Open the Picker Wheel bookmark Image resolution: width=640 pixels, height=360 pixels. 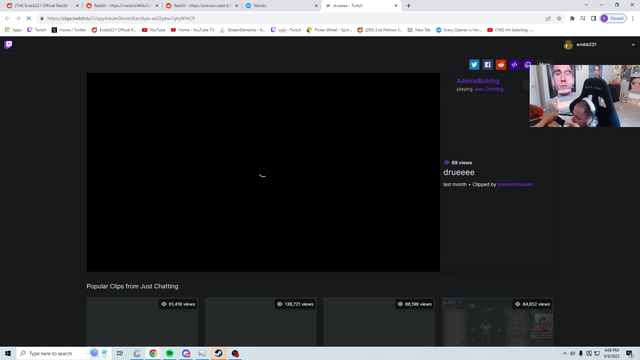329,30
